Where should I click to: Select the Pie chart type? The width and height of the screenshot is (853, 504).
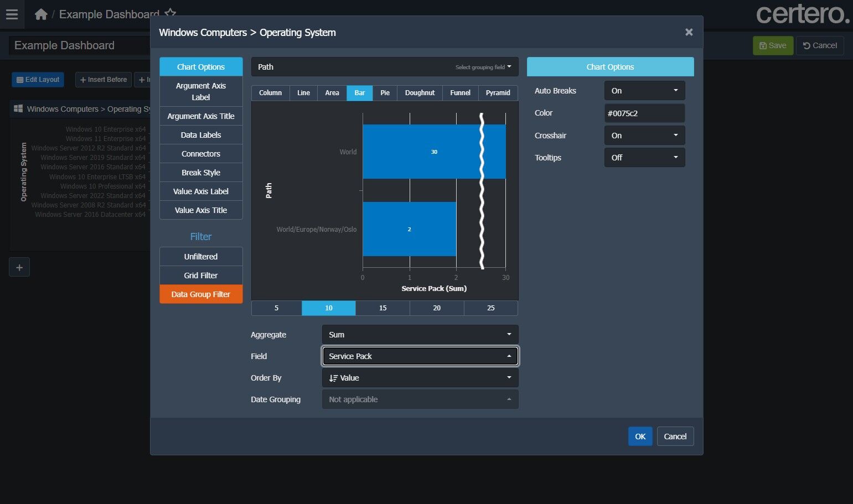pyautogui.click(x=385, y=93)
